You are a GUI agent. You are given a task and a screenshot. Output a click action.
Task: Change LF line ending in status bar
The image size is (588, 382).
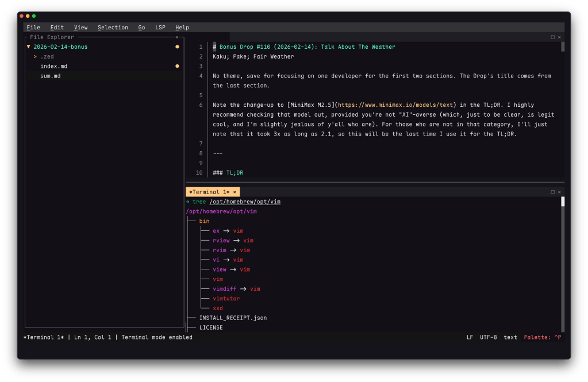470,337
